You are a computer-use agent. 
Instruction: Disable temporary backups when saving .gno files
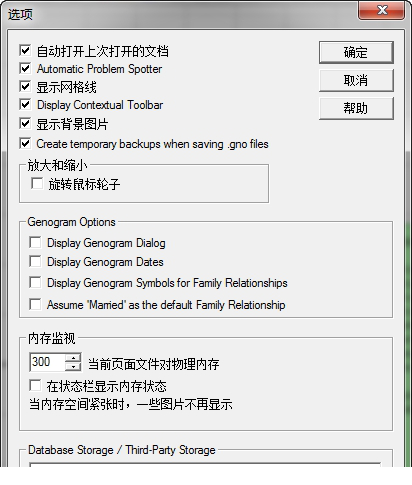pos(25,144)
